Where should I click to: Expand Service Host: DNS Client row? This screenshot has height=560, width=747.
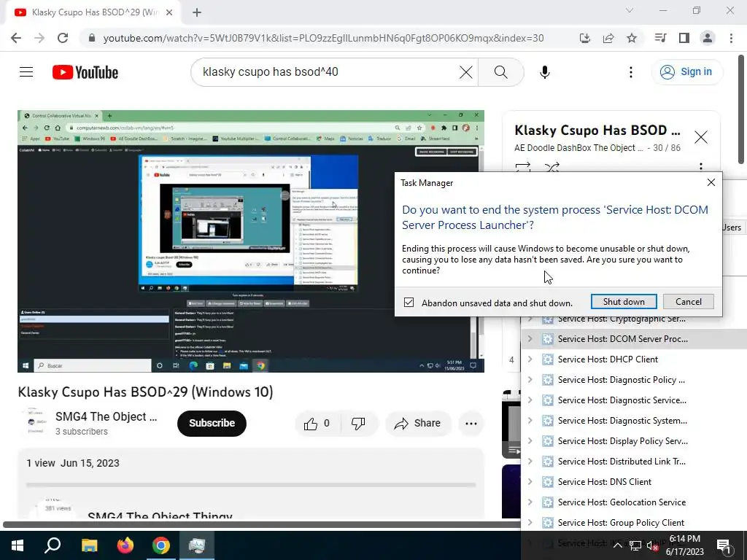pyautogui.click(x=530, y=481)
